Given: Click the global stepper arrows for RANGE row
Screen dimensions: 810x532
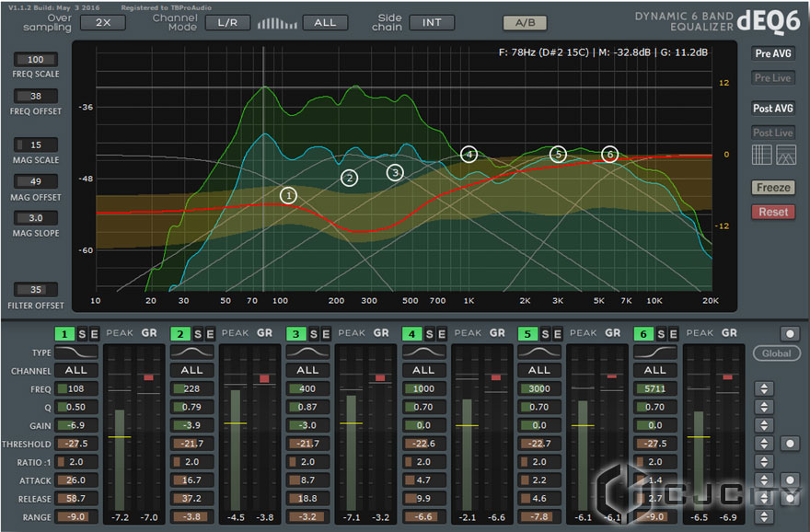Looking at the screenshot, I should [x=764, y=516].
